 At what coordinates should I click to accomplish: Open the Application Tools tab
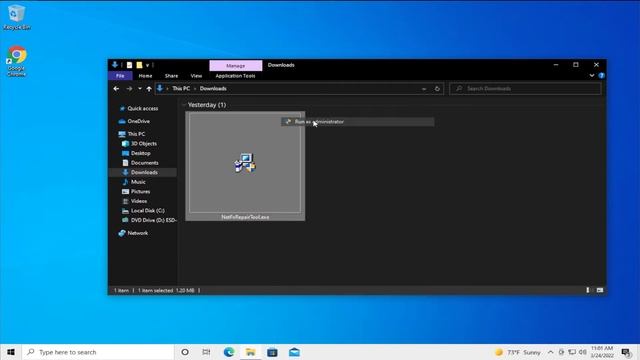pyautogui.click(x=235, y=76)
